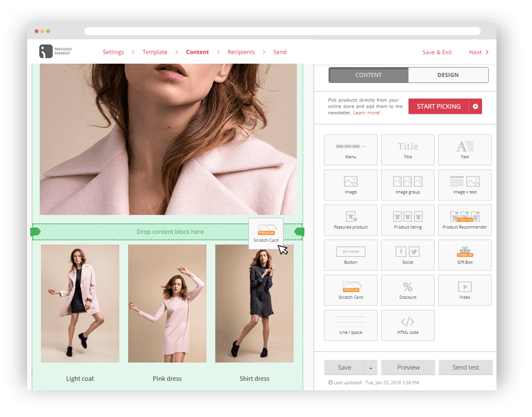Select the Video content block
Screen dimensions: 532x417
[465, 290]
